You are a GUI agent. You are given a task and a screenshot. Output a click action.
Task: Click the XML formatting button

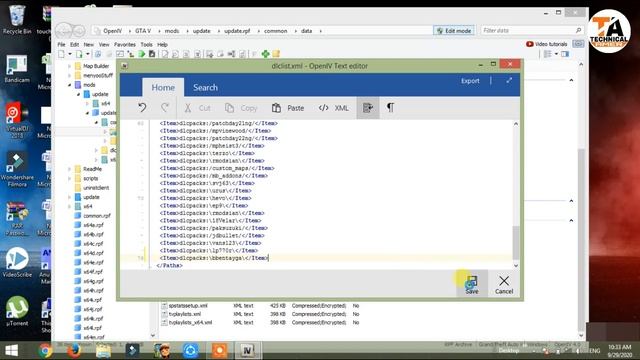point(333,108)
